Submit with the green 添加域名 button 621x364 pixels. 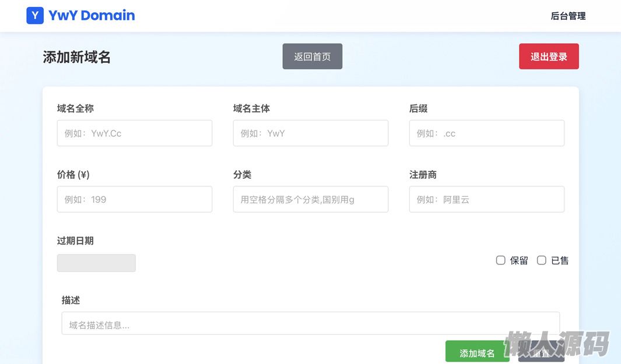[x=477, y=352]
